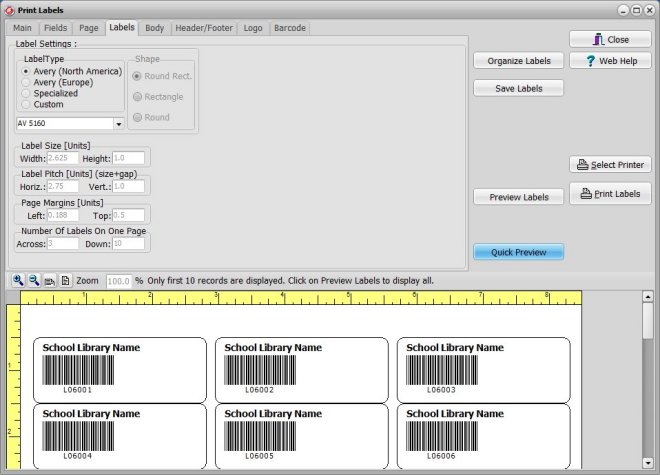Viewport: 660px width, 475px height.
Task: Click the label preview with barcode L06001
Action: 120,370
